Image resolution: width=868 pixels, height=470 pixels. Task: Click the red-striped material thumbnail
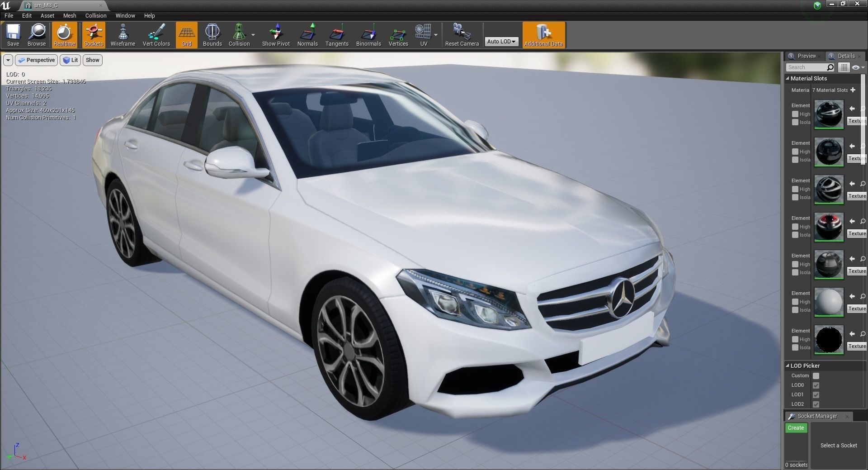829,227
